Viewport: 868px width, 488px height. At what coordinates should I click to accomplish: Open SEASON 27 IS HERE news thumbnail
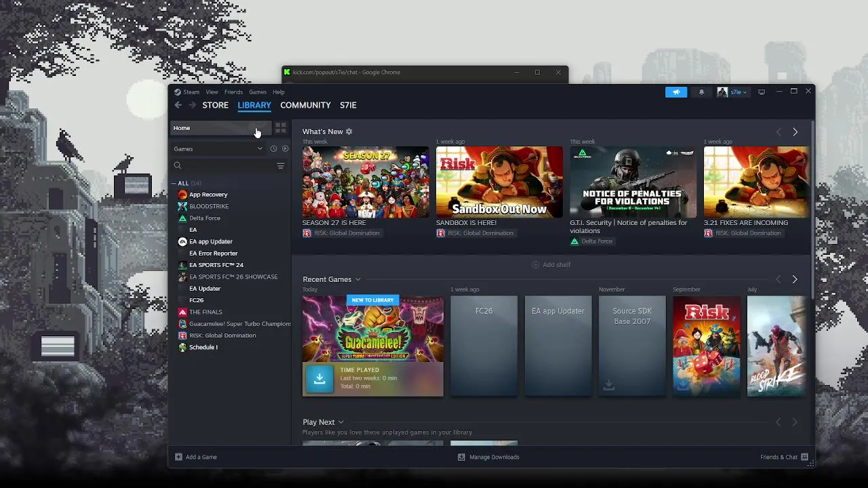[x=366, y=182]
